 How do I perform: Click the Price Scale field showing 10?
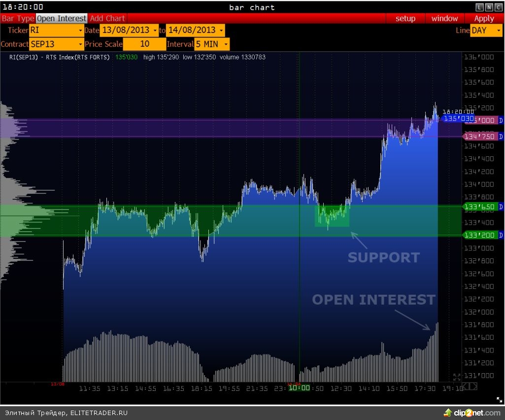[144, 44]
